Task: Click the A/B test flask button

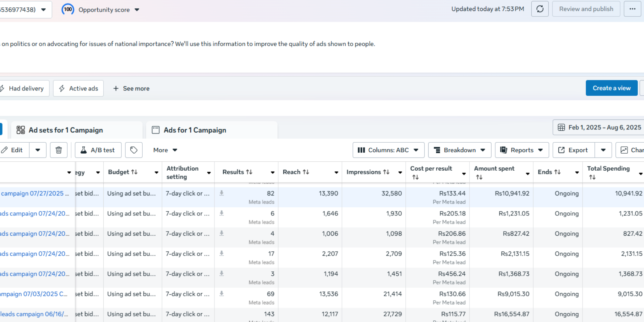Action: [x=98, y=150]
